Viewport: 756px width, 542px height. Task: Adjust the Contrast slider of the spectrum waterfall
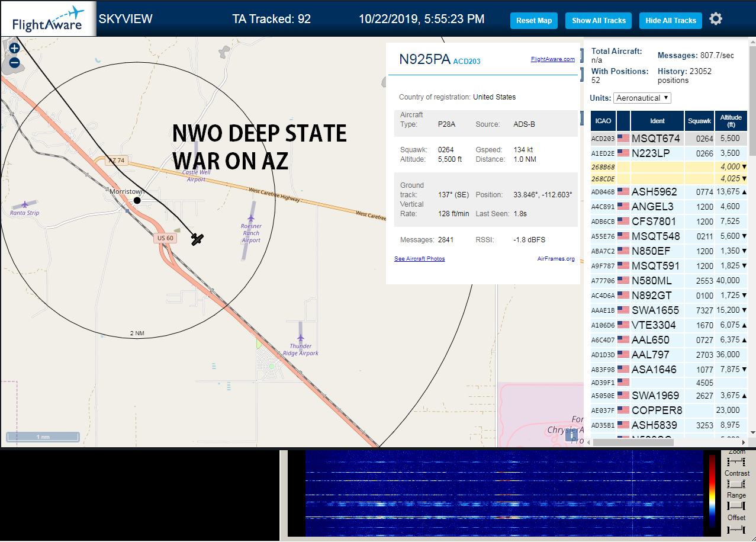pyautogui.click(x=736, y=483)
